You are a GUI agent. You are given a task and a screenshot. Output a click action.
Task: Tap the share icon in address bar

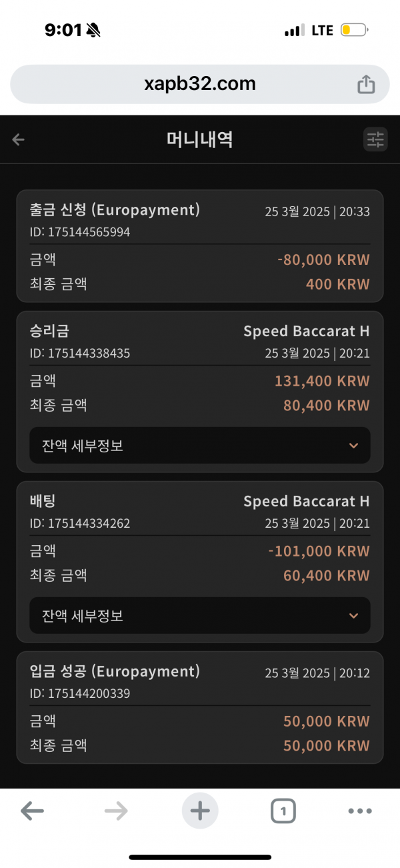[x=366, y=84]
